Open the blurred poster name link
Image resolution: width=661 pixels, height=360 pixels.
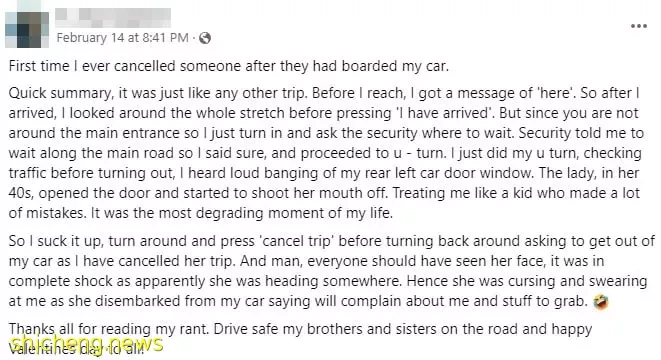coord(113,18)
